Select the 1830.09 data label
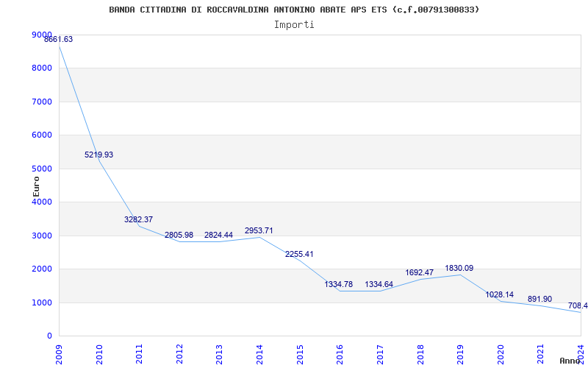588x368 pixels. point(459,268)
